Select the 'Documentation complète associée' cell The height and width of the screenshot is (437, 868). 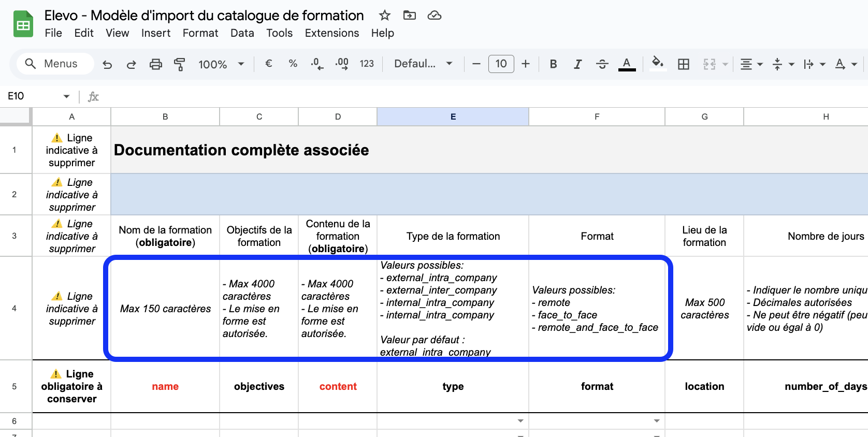pyautogui.click(x=489, y=150)
